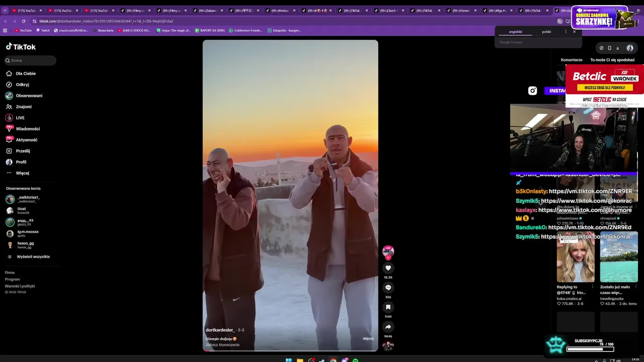Open the Firma footer link
The height and width of the screenshot is (362, 644).
[10, 273]
